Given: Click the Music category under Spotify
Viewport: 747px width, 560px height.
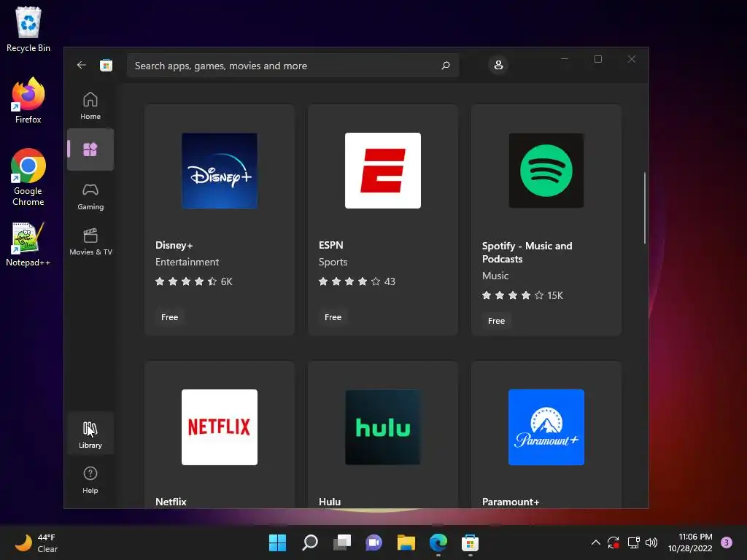Looking at the screenshot, I should pyautogui.click(x=495, y=276).
